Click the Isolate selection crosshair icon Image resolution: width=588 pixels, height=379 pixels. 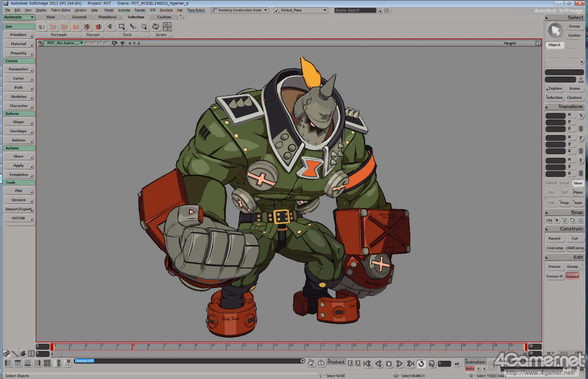pyautogui.click(x=167, y=27)
